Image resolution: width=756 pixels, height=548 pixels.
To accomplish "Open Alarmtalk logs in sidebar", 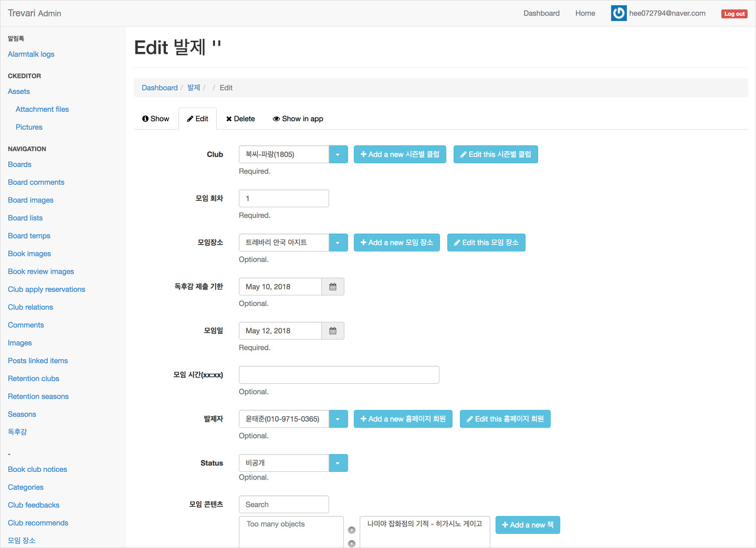I will coord(31,54).
